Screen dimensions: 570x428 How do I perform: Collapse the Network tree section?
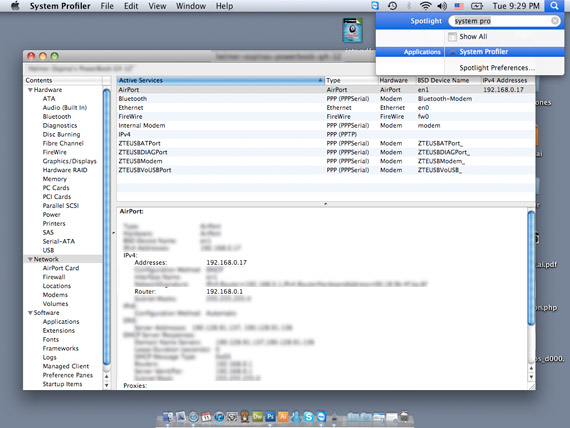tap(31, 259)
